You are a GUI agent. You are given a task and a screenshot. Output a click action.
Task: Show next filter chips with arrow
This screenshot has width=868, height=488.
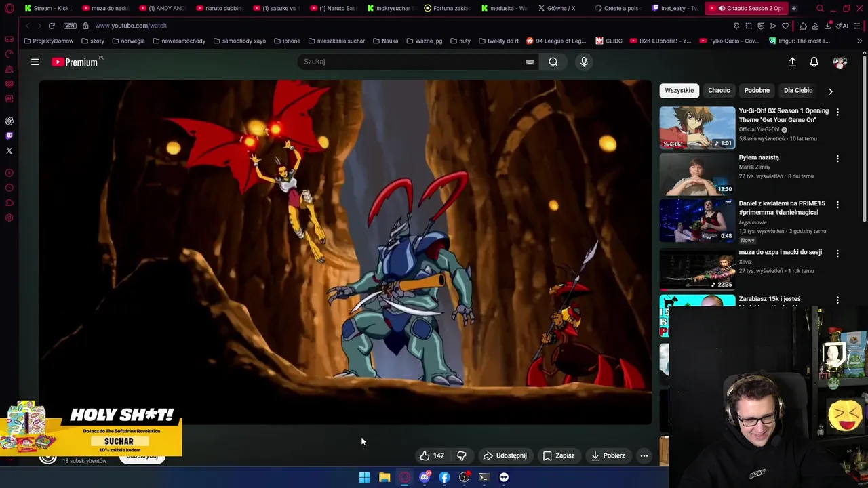(831, 91)
